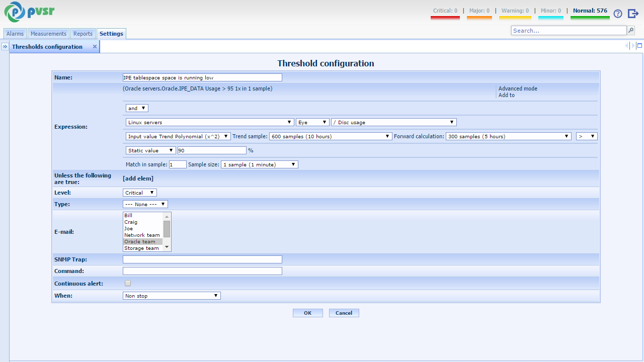The height and width of the screenshot is (362, 644).
Task: Open the Measurements tab
Action: 48,34
